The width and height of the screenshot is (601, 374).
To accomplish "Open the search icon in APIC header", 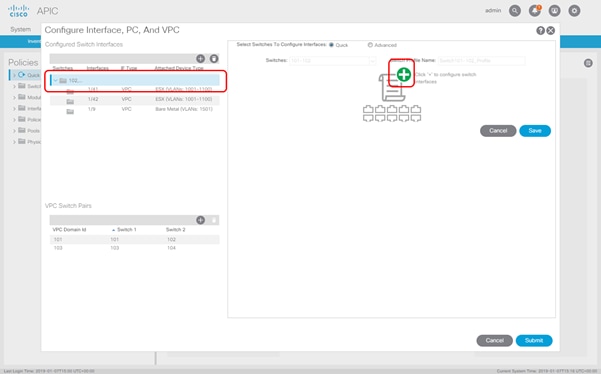I will [x=515, y=11].
